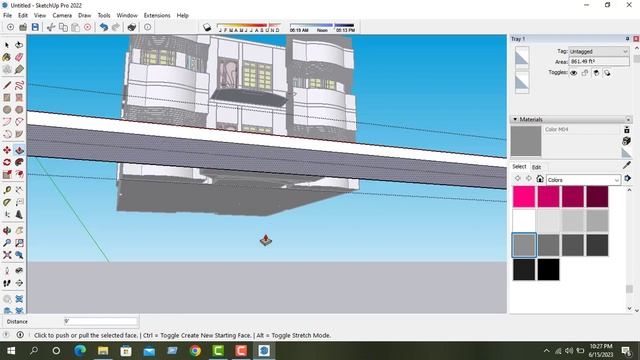This screenshot has height=360, width=640.
Task: Switch to the Edit materials tab
Action: (x=536, y=167)
